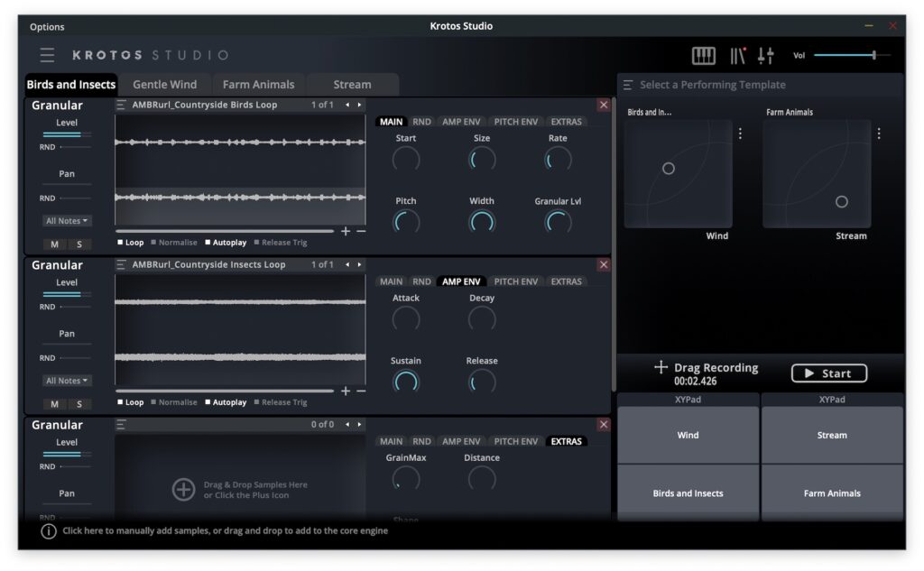Open options for Farm Animals XY pad
The image size is (924, 571).
879,134
